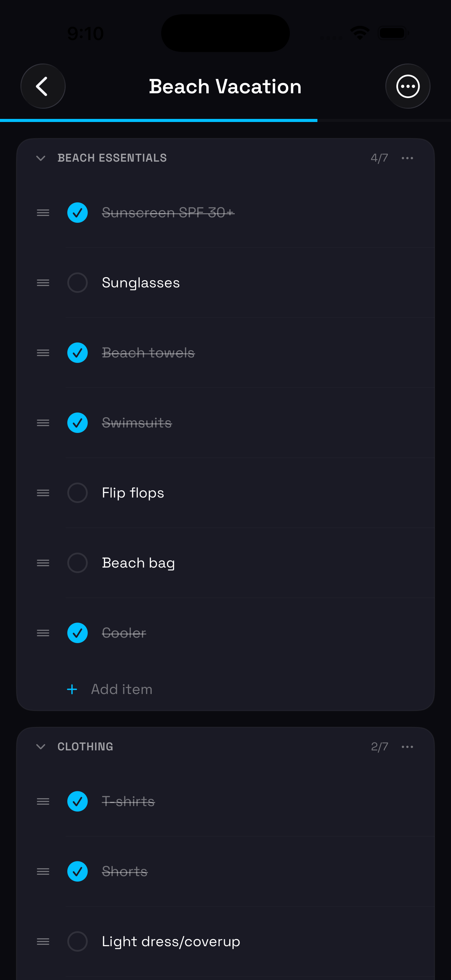Tap the Swimsuits item label
451x980 pixels.
(137, 423)
